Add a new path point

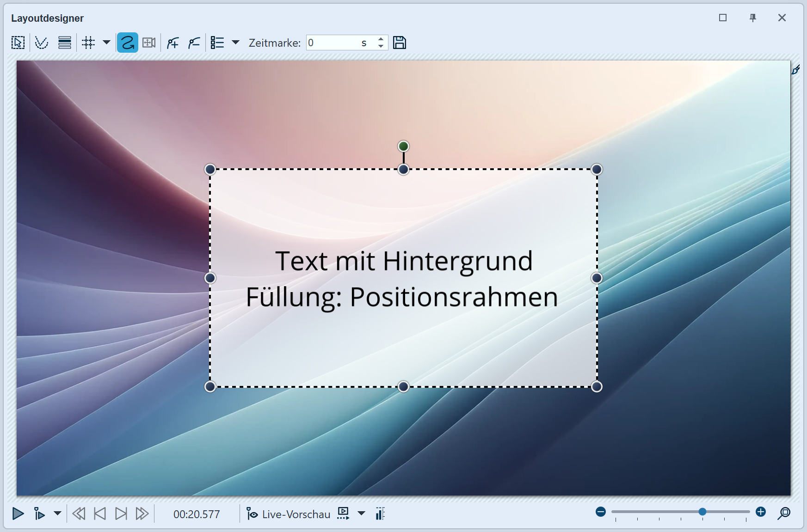pos(172,43)
